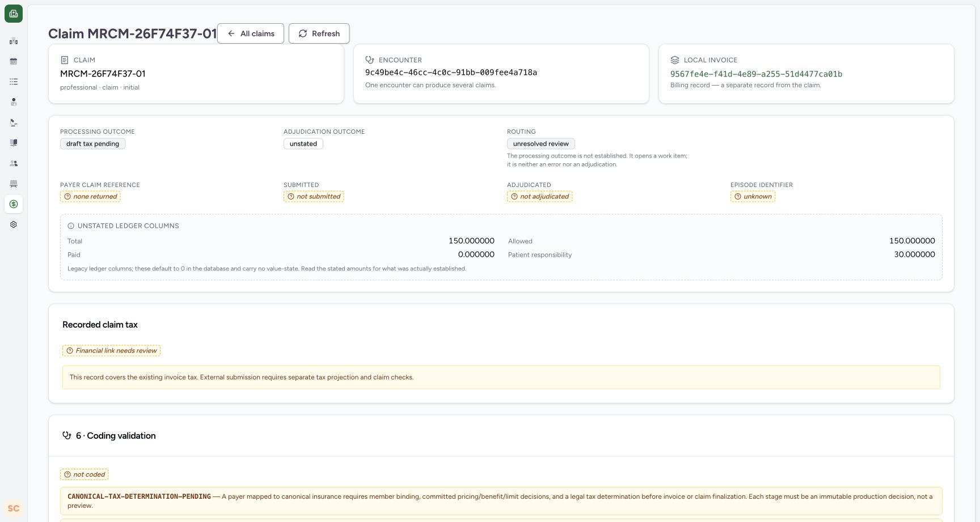Screen dimensions: 980x522
Task: Click the stethoscope icon beside ENCOUNTER label
Action: pyautogui.click(x=370, y=60)
